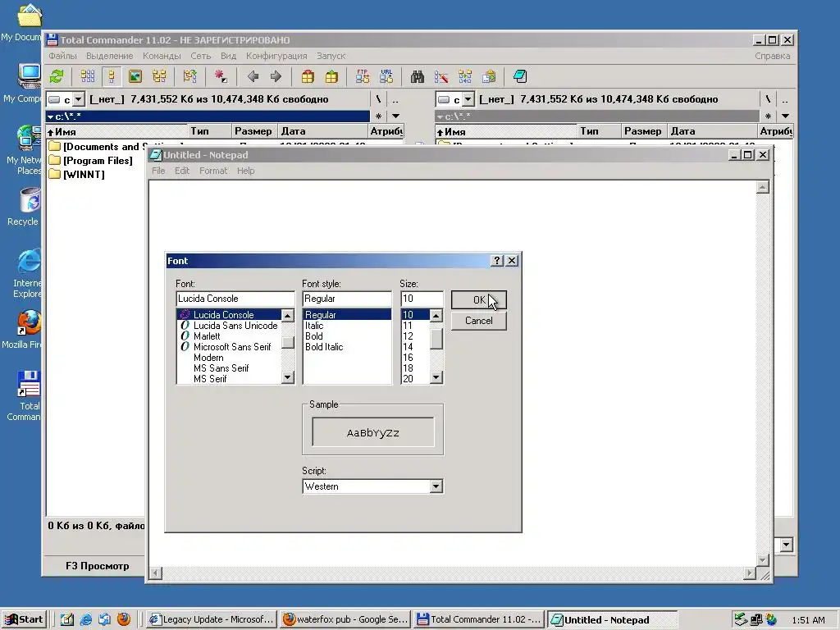Click the Font style input field

(x=347, y=299)
